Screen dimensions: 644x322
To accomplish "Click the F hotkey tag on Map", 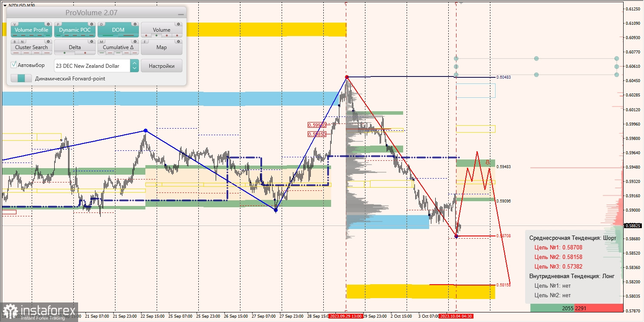I will pyautogui.click(x=145, y=42).
